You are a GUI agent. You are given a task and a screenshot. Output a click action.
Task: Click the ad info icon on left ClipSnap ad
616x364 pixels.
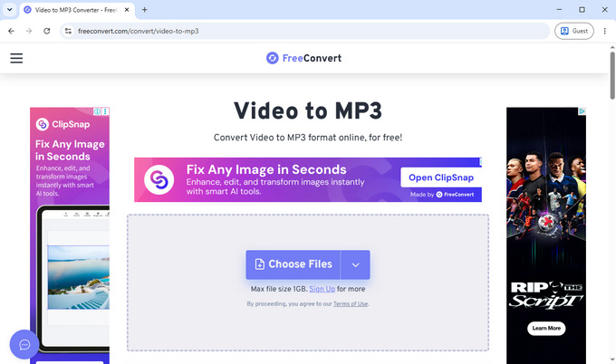[x=97, y=111]
